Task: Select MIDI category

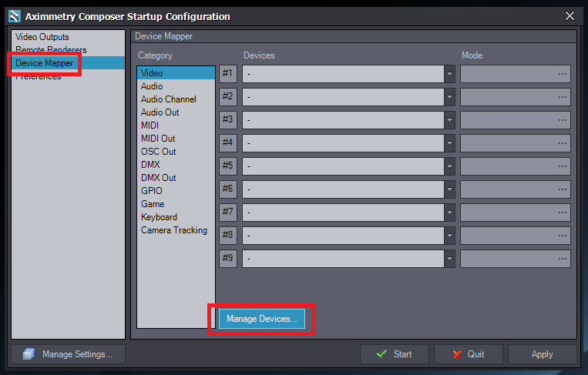Action: coord(176,126)
